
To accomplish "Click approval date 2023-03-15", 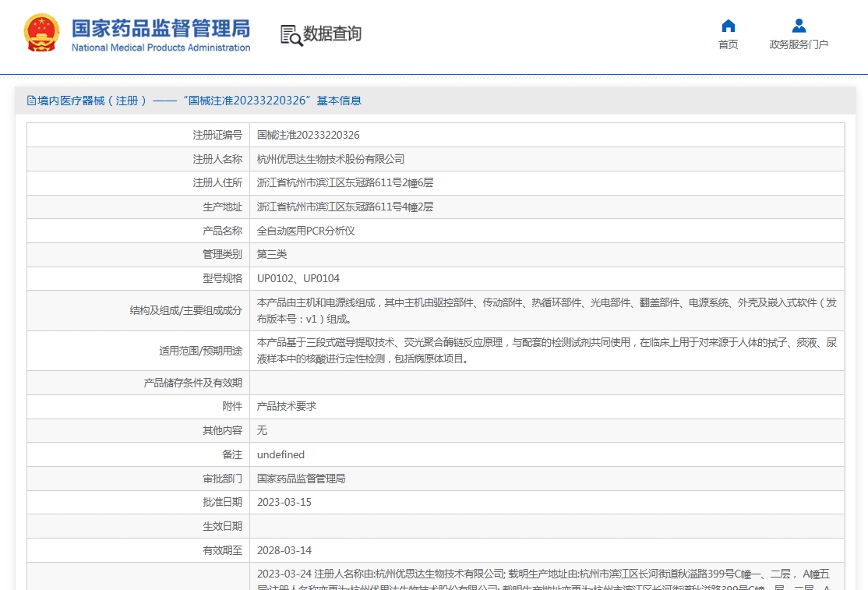I will tap(284, 502).
